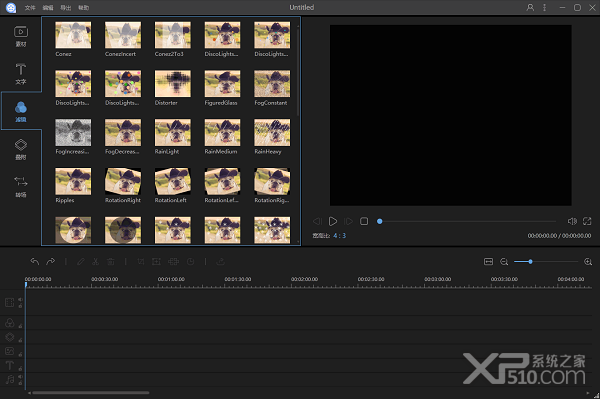Open the more options vertical dots menu
The image size is (600, 399).
click(545, 7)
